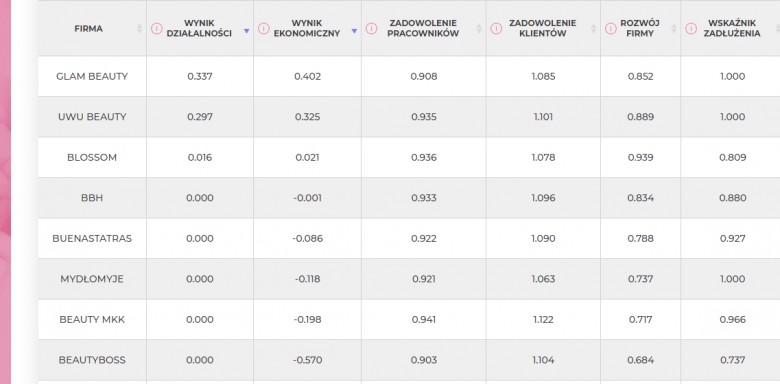Image resolution: width=780 pixels, height=384 pixels.
Task: Select the BEAUTYBOSS company cell
Action: (92, 360)
